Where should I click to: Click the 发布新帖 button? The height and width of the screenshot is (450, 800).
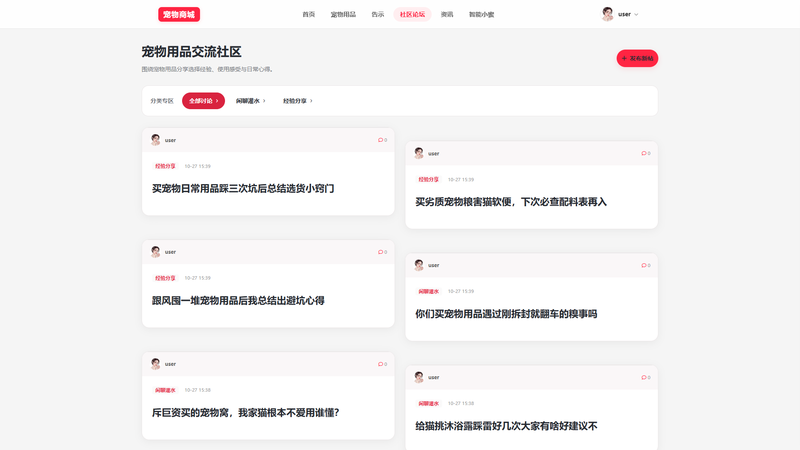(637, 59)
